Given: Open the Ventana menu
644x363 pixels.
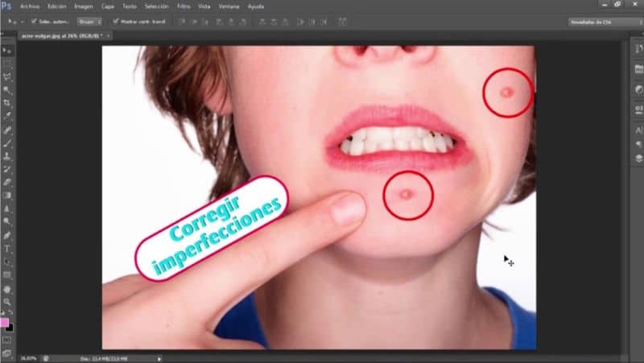Looking at the screenshot, I should (x=229, y=6).
